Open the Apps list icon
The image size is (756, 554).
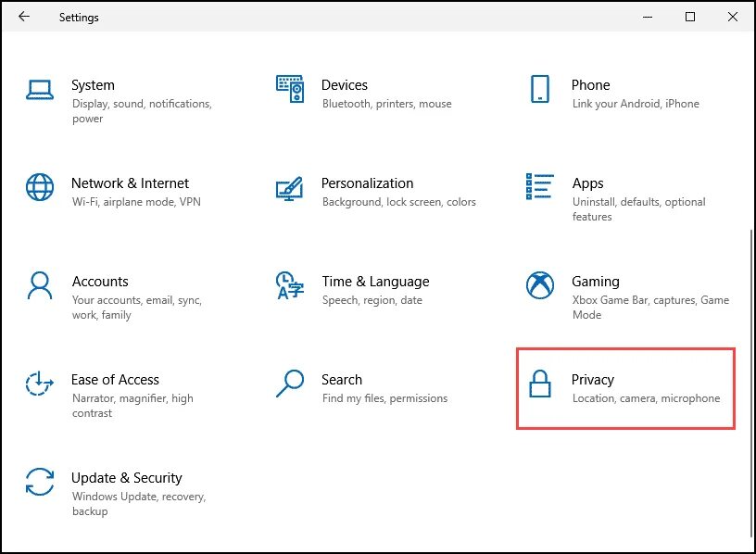pos(539,186)
